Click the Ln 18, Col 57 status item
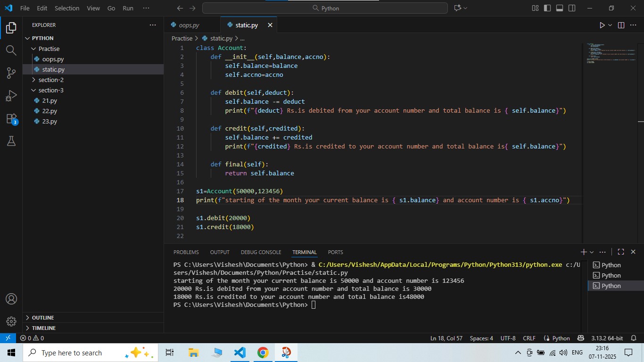Screen dimensions: 644x362 (x=446, y=338)
